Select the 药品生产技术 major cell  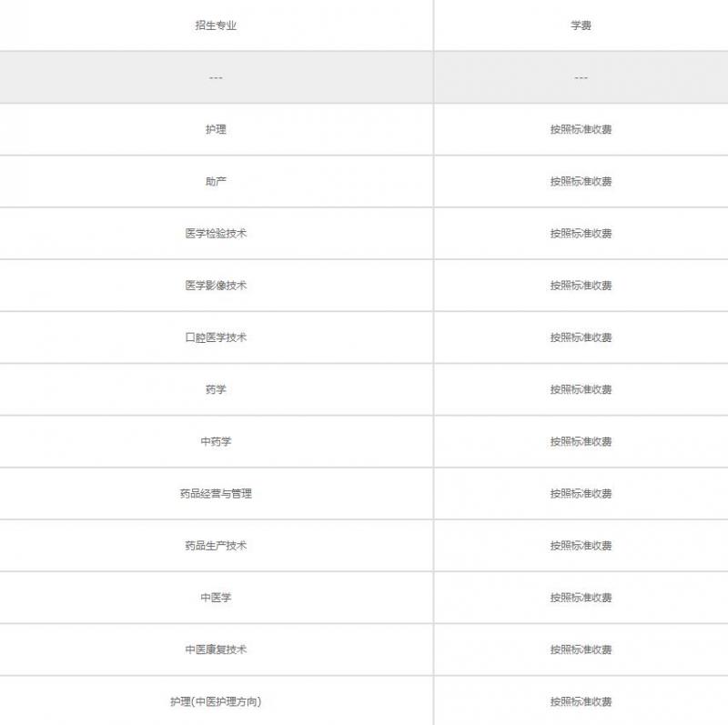[x=216, y=546]
